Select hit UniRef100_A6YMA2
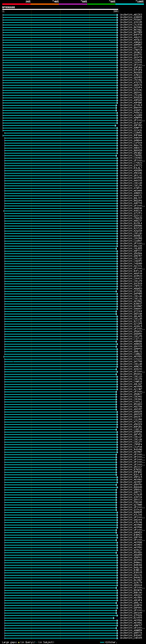The image size is (146, 644). 131,301
